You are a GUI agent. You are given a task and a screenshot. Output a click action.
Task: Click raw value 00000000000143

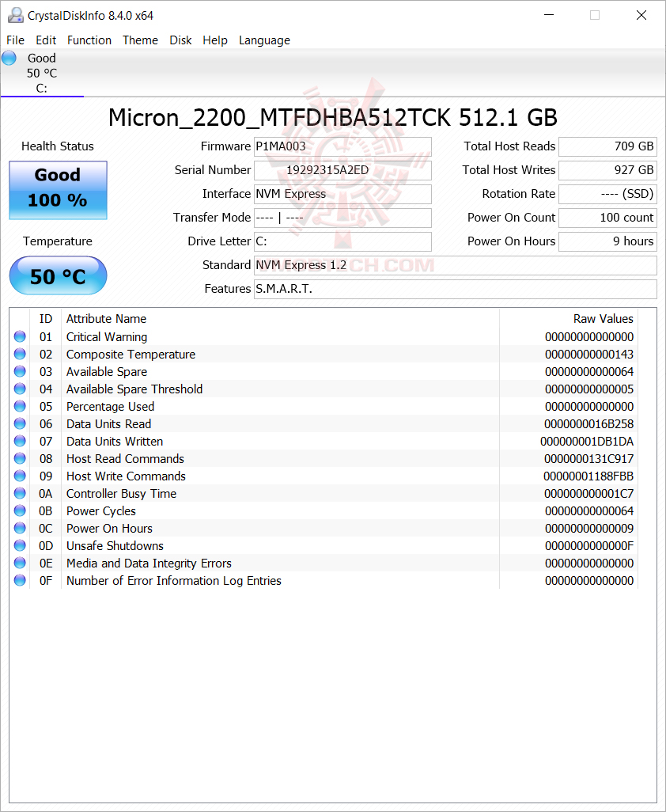pos(589,355)
